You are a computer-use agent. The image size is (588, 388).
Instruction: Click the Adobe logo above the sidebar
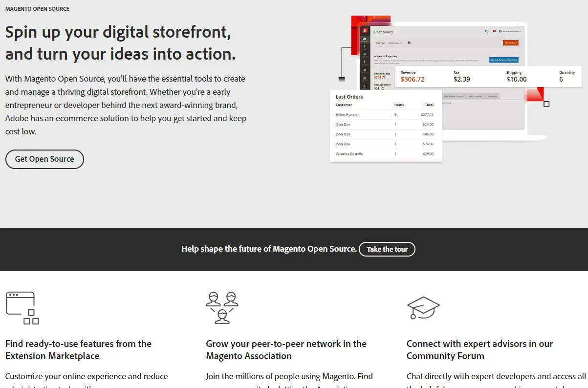pyautogui.click(x=365, y=30)
